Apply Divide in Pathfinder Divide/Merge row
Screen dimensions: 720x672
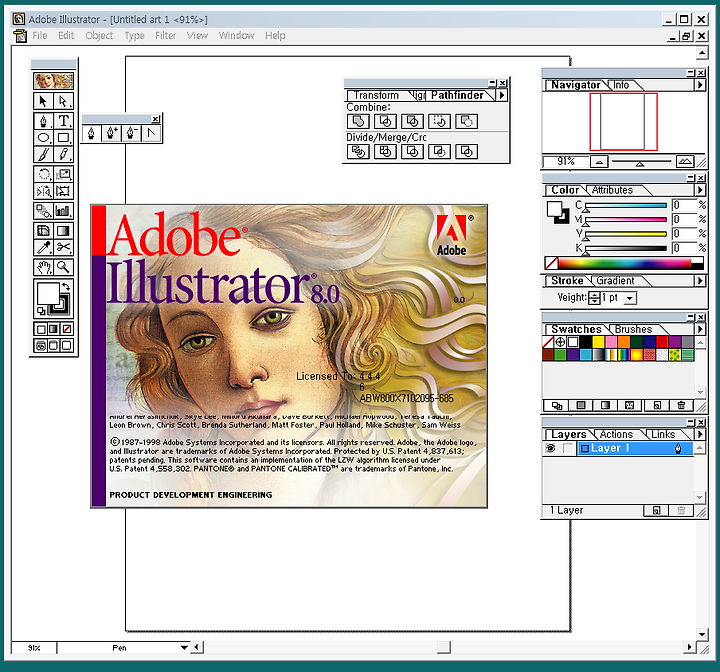(x=358, y=152)
